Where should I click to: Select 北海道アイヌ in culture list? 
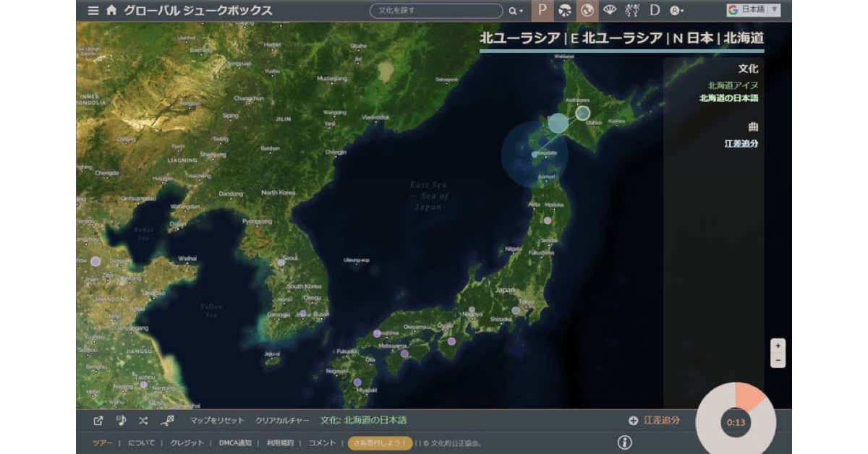733,85
